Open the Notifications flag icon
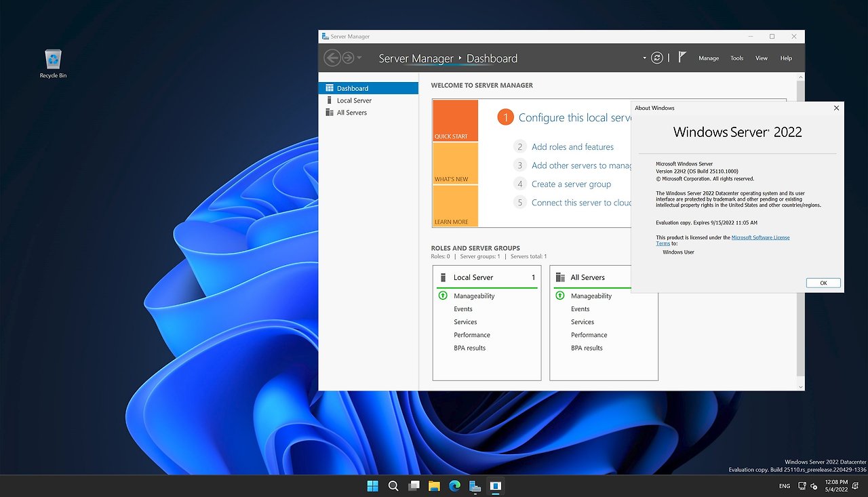 (x=682, y=58)
